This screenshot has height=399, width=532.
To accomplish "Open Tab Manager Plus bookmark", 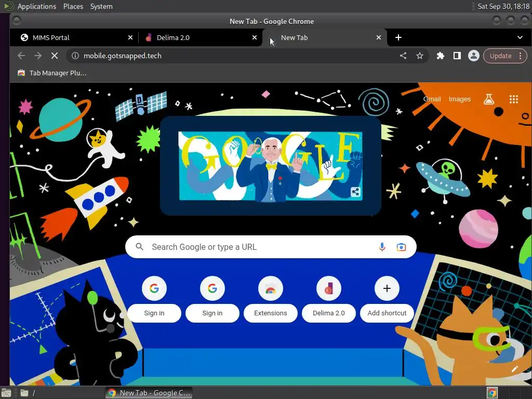I will coord(52,73).
